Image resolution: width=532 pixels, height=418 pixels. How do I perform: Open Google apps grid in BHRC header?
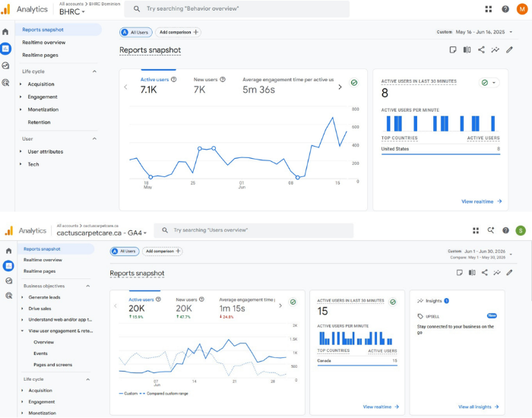[x=488, y=9]
